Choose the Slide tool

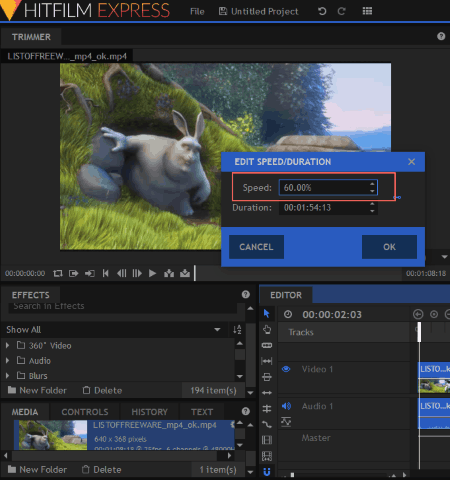(x=267, y=377)
